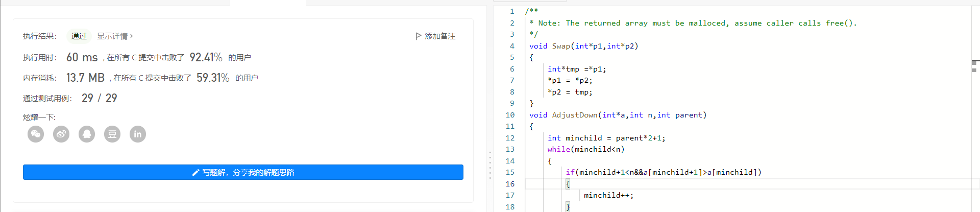
Task: Click the flag icon beside 添加备注
Action: (419, 36)
